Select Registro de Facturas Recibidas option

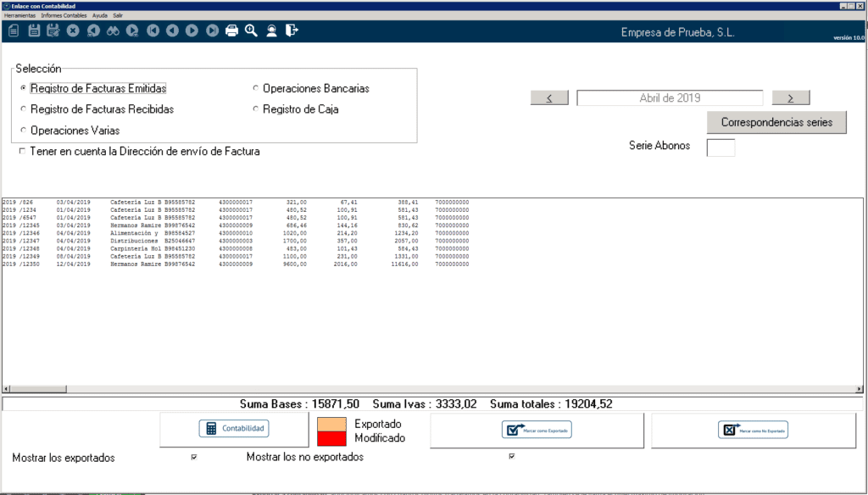[24, 109]
